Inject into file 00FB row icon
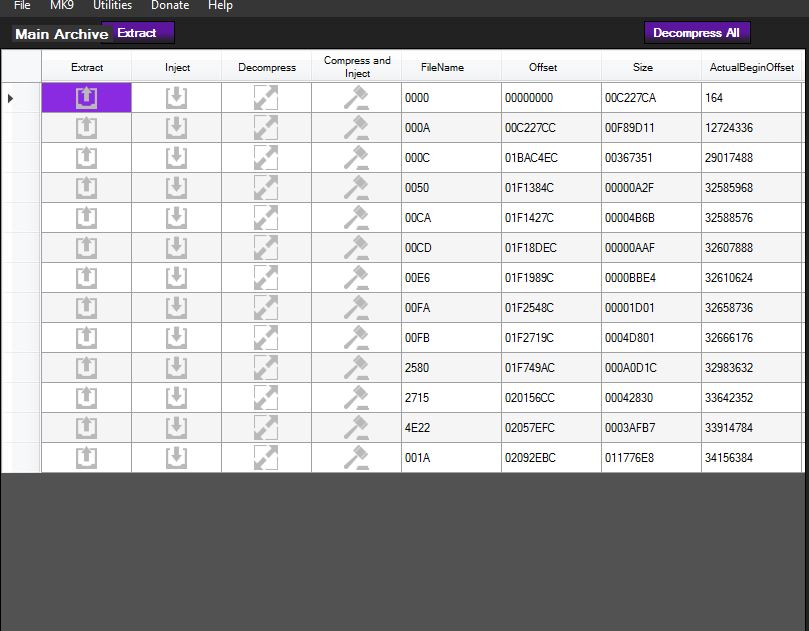The image size is (809, 631). click(x=176, y=337)
